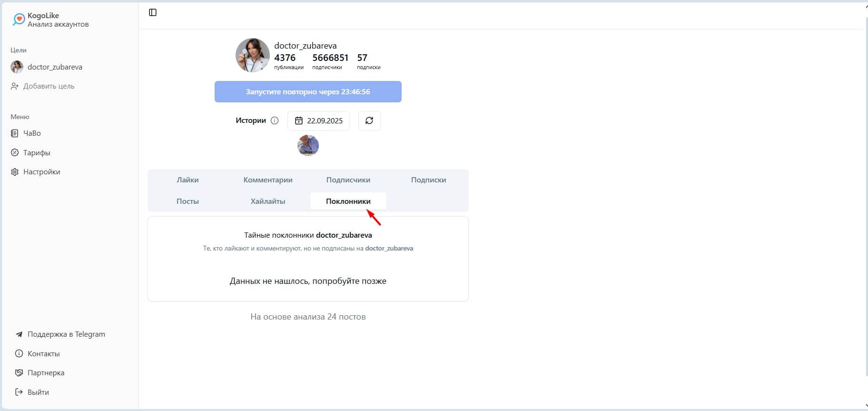Viewport: 868px width, 411px height.
Task: Switch to the Хайлайты tab
Action: [268, 201]
